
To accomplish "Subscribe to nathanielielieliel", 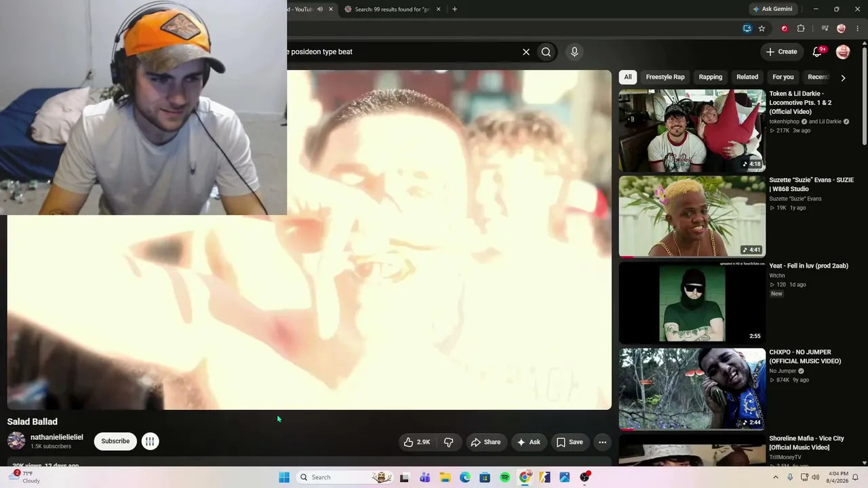I will pyautogui.click(x=115, y=441).
